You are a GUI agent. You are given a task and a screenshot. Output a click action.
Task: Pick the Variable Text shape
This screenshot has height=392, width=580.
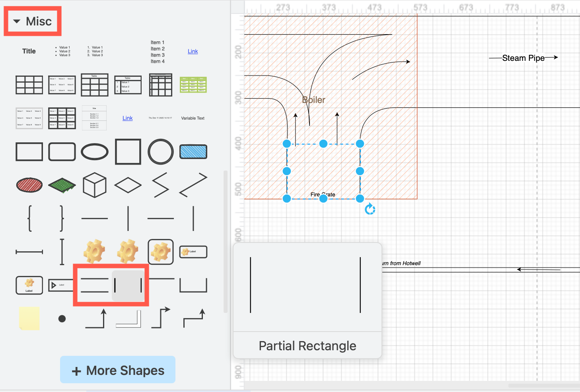(x=193, y=118)
